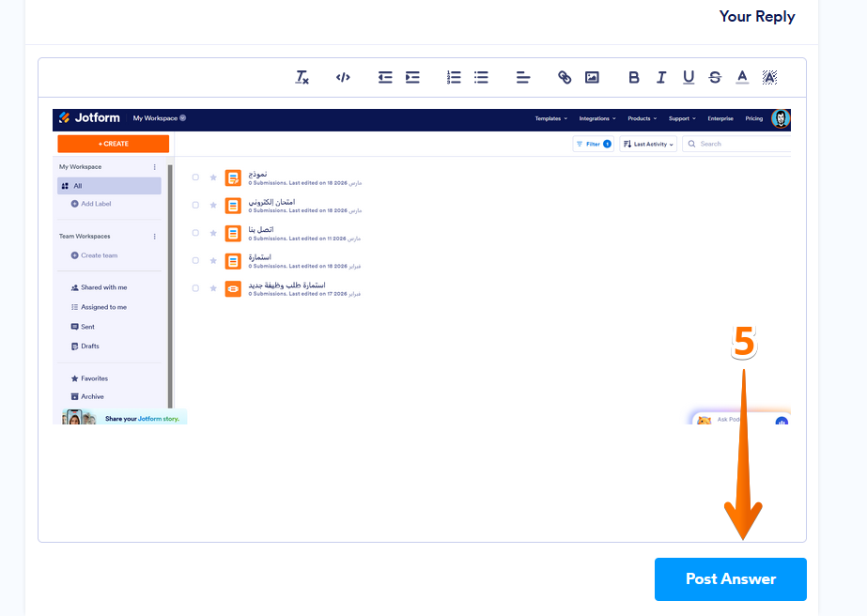Click icon of استمارة طلب وظيفة جديد
Image resolution: width=867 pixels, height=616 pixels.
pyautogui.click(x=233, y=288)
